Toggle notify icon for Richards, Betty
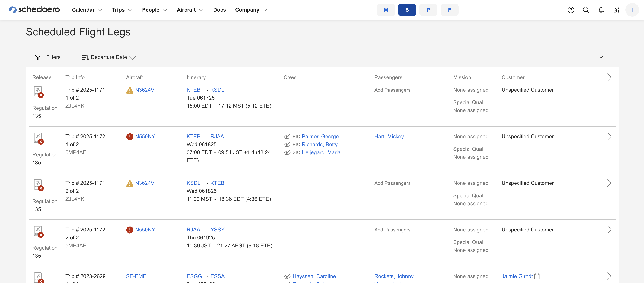Image resolution: width=644 pixels, height=283 pixels. 287,145
